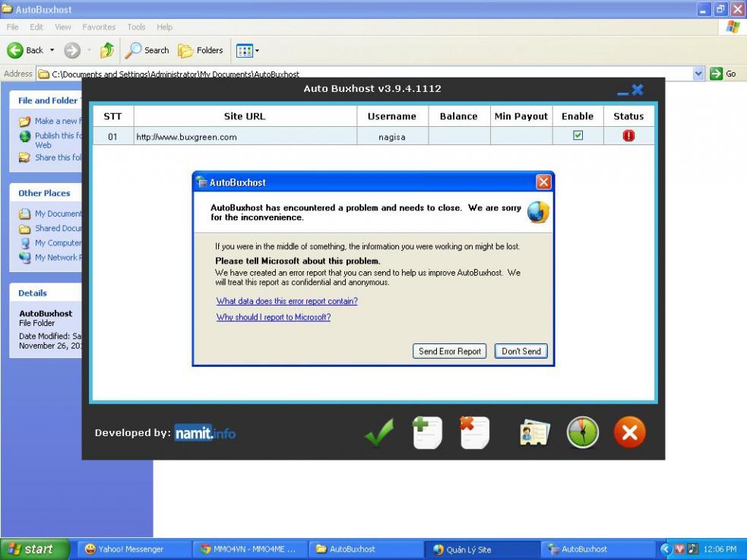Open Views dropdown in Explorer toolbar

248,50
